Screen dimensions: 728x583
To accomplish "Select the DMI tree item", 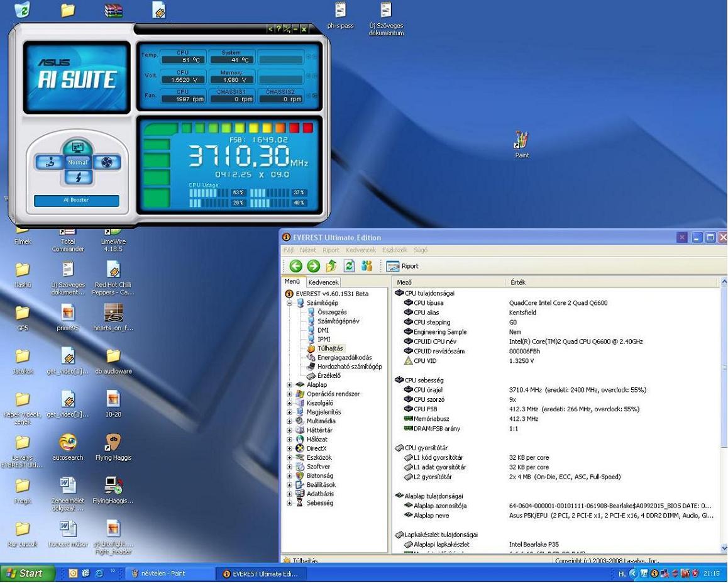I will coord(323,330).
